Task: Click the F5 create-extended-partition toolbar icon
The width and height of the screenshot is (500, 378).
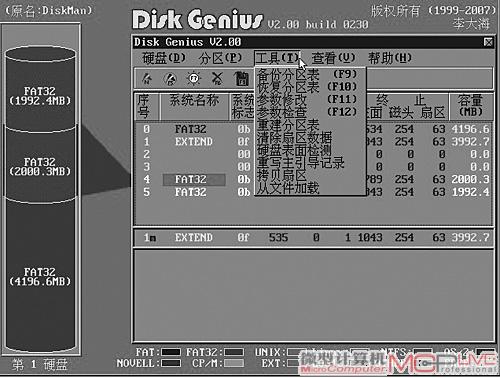Action: tap(170, 79)
